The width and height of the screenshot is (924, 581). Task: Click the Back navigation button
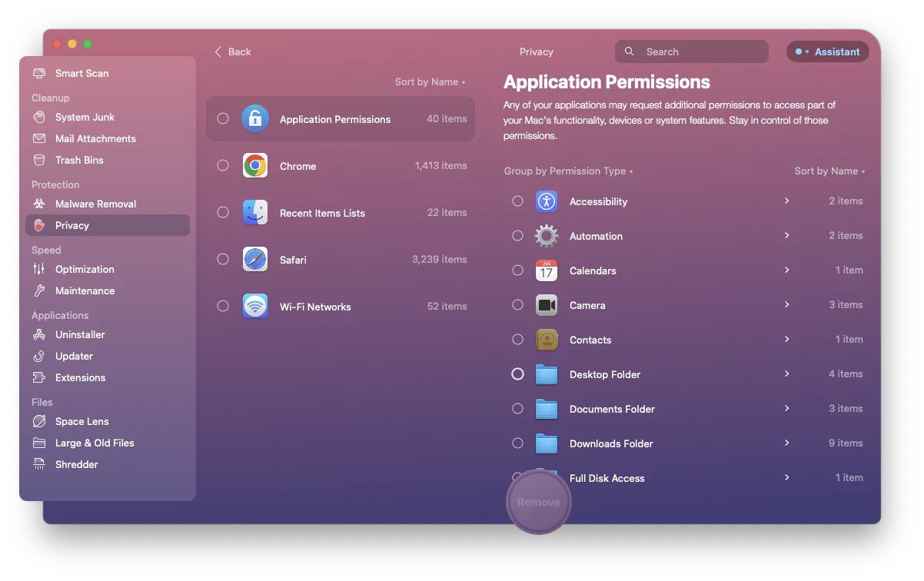click(233, 51)
